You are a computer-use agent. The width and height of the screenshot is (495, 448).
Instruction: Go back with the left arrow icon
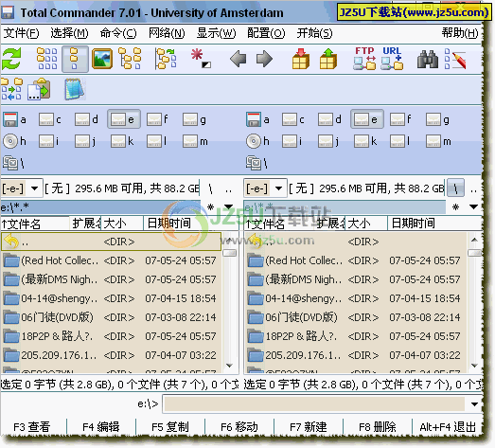[x=238, y=59]
